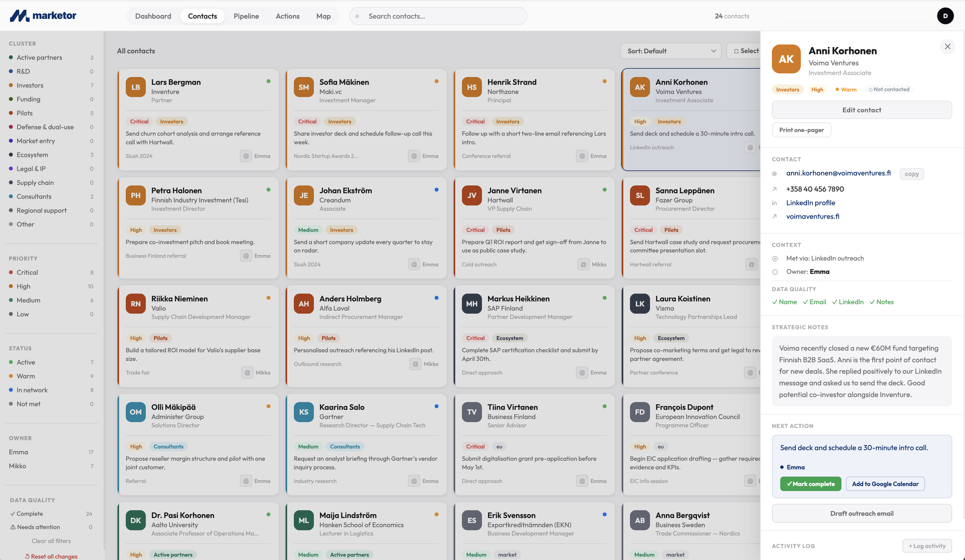Click the Clear all filters link
This screenshot has width=965, height=560.
pos(51,541)
